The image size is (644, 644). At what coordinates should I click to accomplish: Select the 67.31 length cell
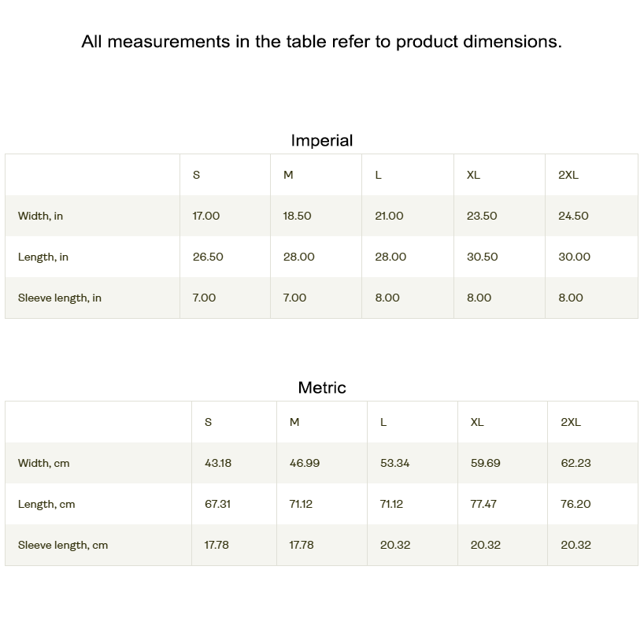point(217,504)
